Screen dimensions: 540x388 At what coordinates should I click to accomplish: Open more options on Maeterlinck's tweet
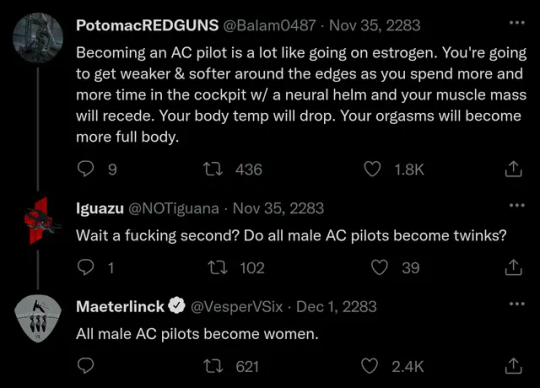[517, 304]
